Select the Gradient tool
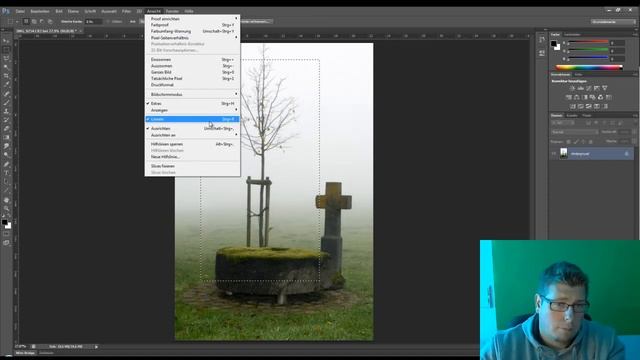The image size is (640, 360). pos(6,138)
